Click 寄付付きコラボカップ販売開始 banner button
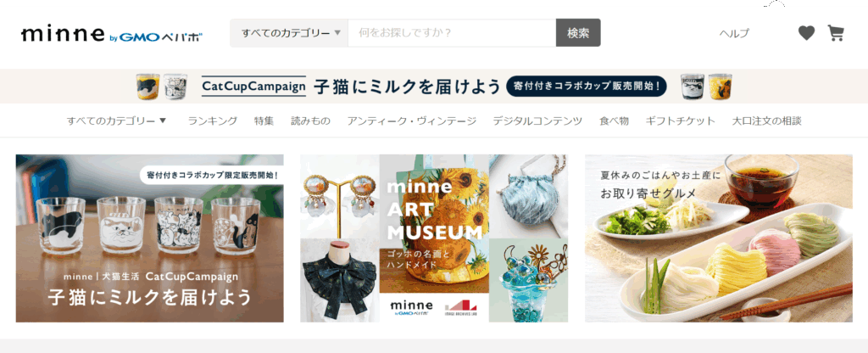This screenshot has height=353, width=868. [x=587, y=87]
